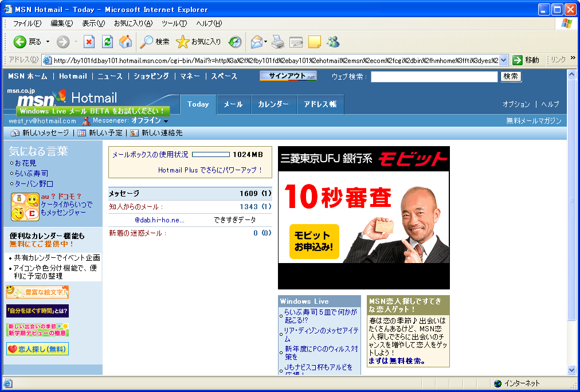The image size is (580, 392).
Task: Click the emoticon faces Messenger image
Action: [x=25, y=207]
